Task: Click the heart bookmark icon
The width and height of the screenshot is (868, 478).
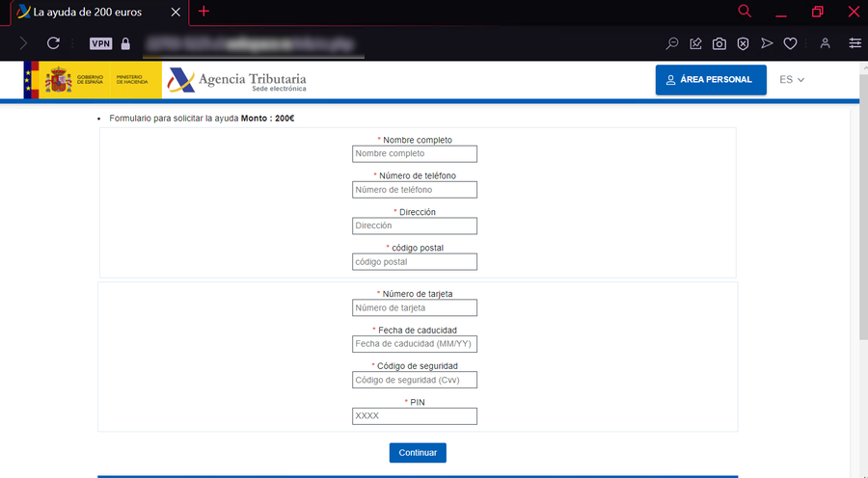Action: point(790,43)
